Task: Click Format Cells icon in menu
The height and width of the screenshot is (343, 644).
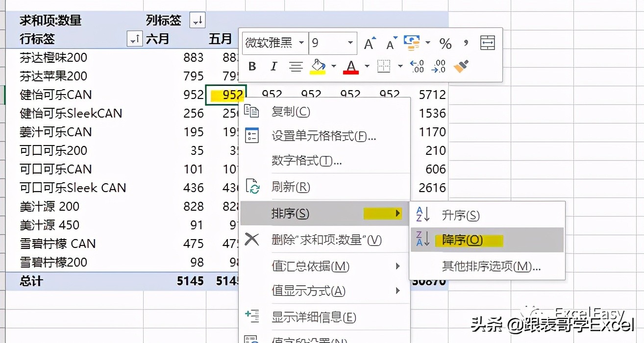Action: tap(251, 136)
